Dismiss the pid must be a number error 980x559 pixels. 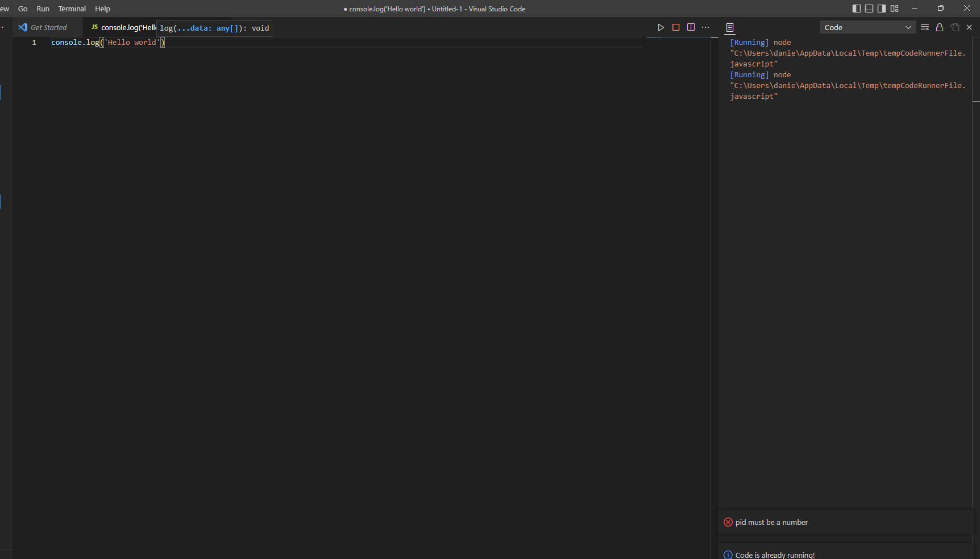pyautogui.click(x=961, y=522)
